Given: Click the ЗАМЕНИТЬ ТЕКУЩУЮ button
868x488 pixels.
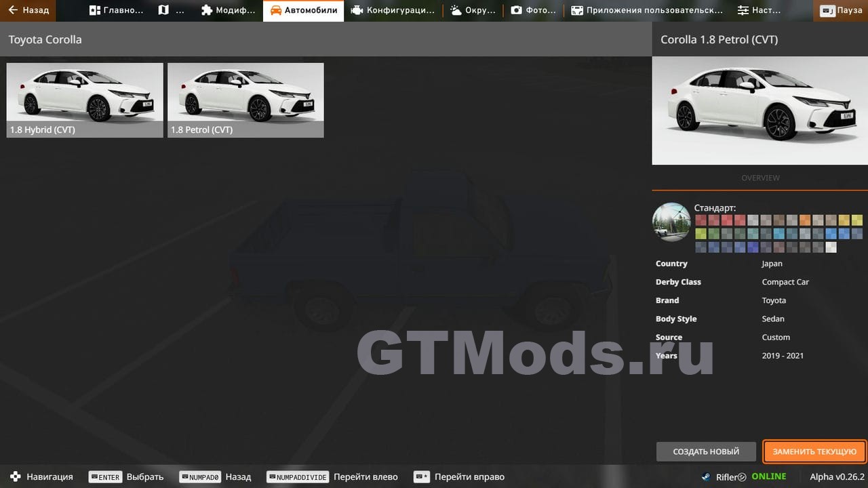Looking at the screenshot, I should point(814,451).
